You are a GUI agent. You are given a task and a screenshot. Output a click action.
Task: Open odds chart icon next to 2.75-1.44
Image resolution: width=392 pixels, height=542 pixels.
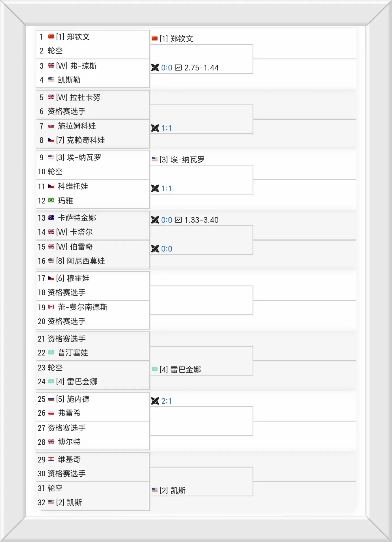tap(178, 68)
